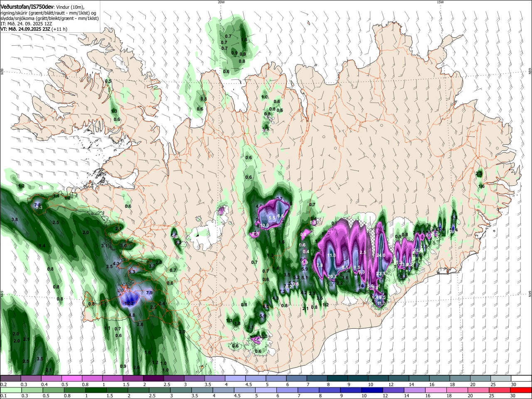
Task: Click the upper legend swatch between 4 and 4.5
Action: pos(235,379)
